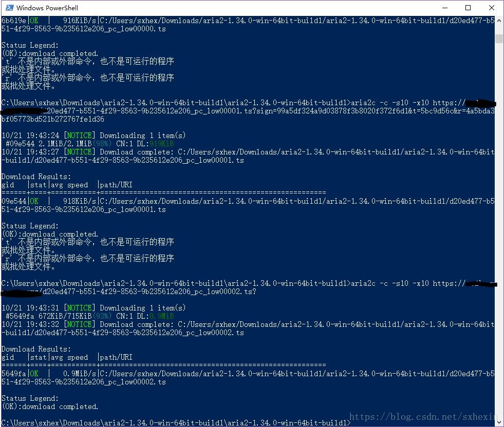Click the scrollbar down arrow
Viewport: 504px width, 427px height.
pyautogui.click(x=499, y=422)
